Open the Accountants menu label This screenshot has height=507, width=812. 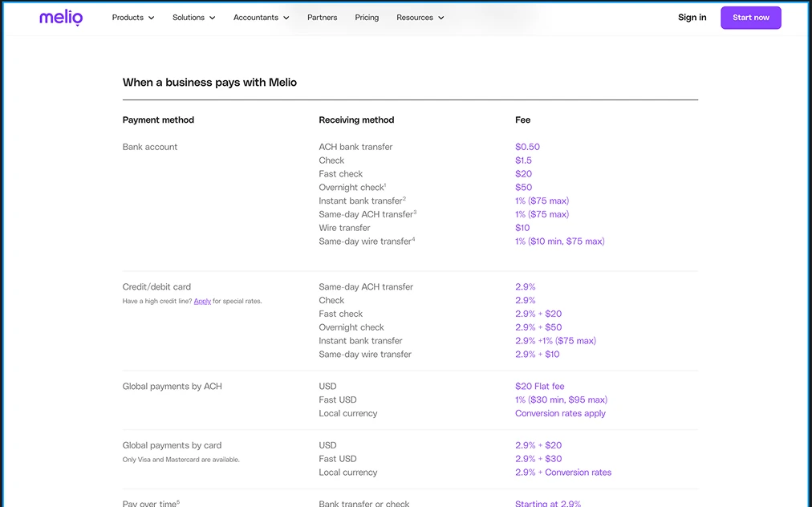256,18
